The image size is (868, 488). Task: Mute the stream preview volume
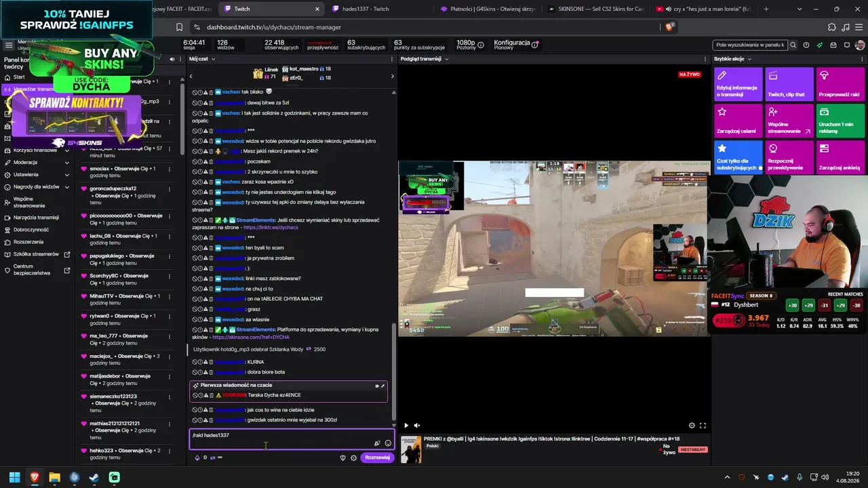pyautogui.click(x=417, y=426)
